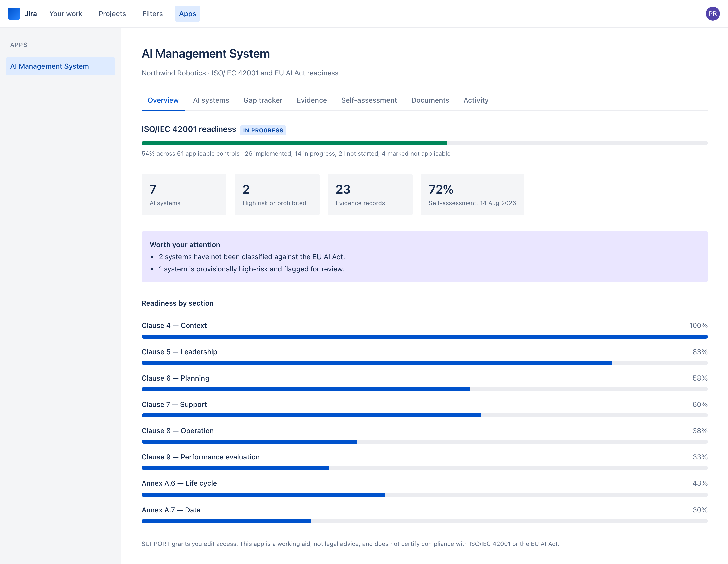Image resolution: width=728 pixels, height=564 pixels.
Task: Switch to the Overview tab
Action: [x=163, y=100]
